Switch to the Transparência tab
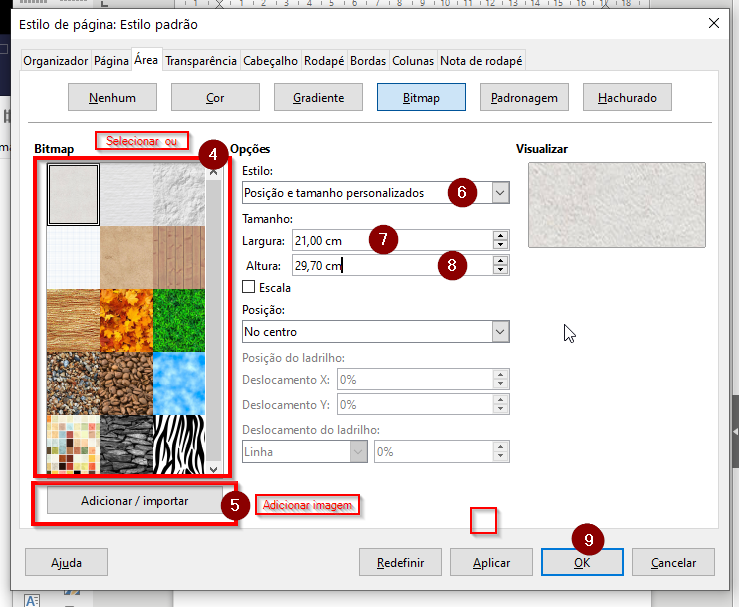 (201, 61)
